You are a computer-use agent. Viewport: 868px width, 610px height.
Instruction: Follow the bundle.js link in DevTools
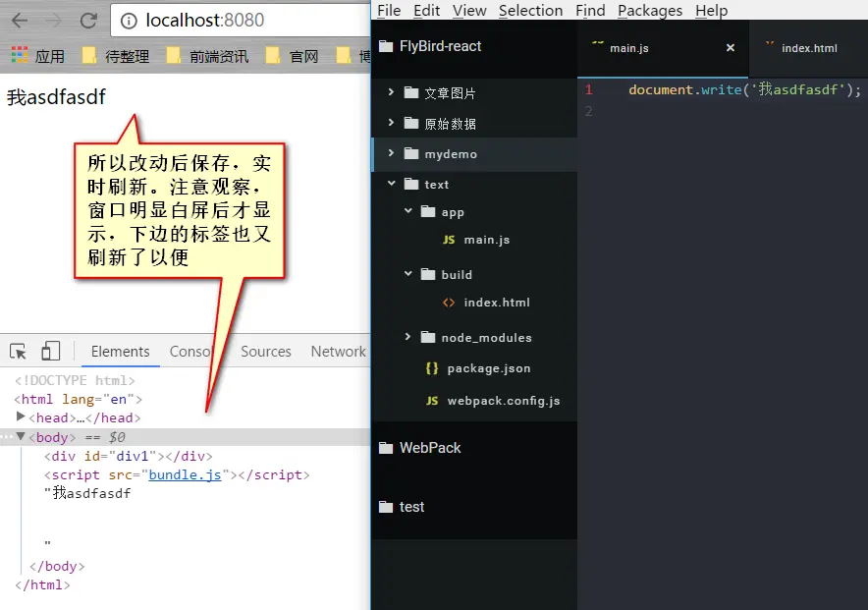click(x=185, y=475)
